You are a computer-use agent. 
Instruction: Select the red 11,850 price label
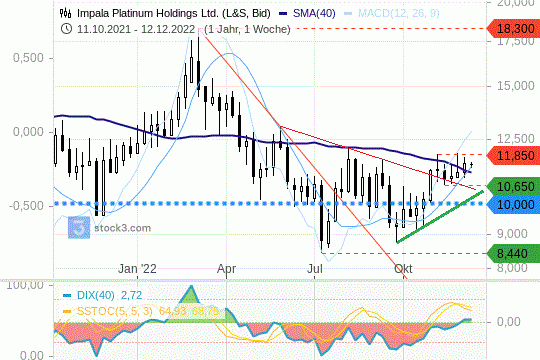(513, 156)
